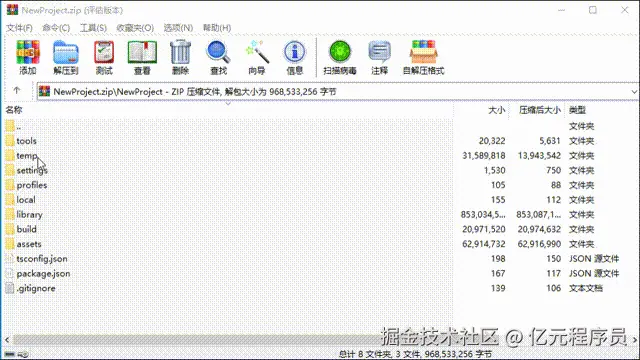Click the assets folder icon
640x360 pixels.
point(10,244)
